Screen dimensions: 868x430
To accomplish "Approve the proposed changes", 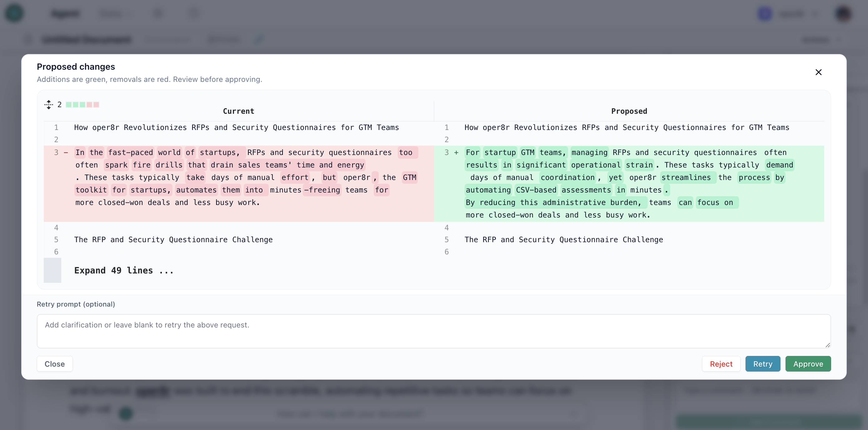I will pos(808,364).
